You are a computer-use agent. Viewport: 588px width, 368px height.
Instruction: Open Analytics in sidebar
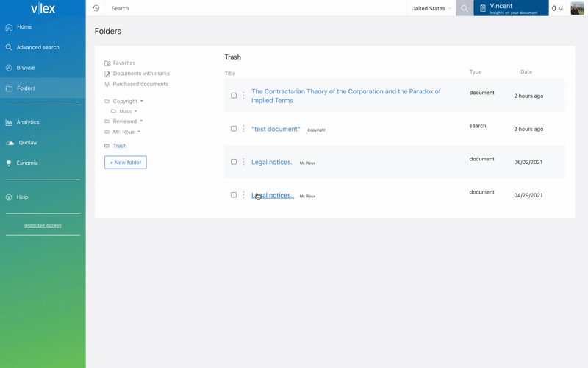click(x=28, y=122)
